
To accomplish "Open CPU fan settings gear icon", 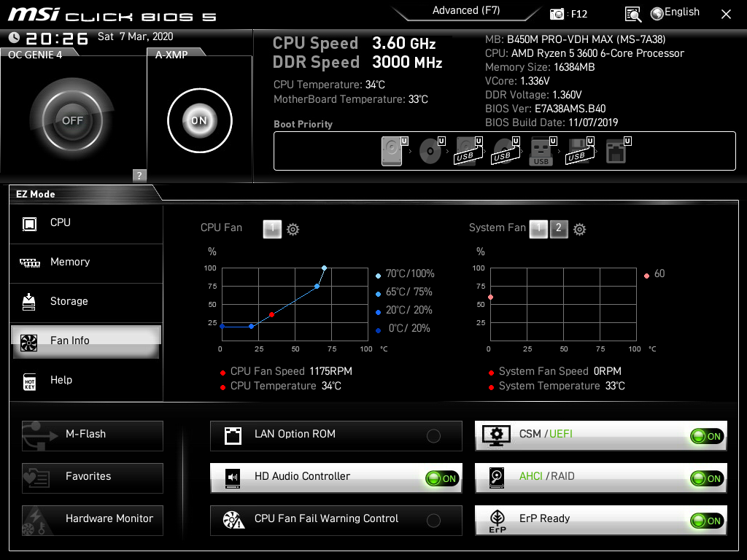I will tap(293, 230).
